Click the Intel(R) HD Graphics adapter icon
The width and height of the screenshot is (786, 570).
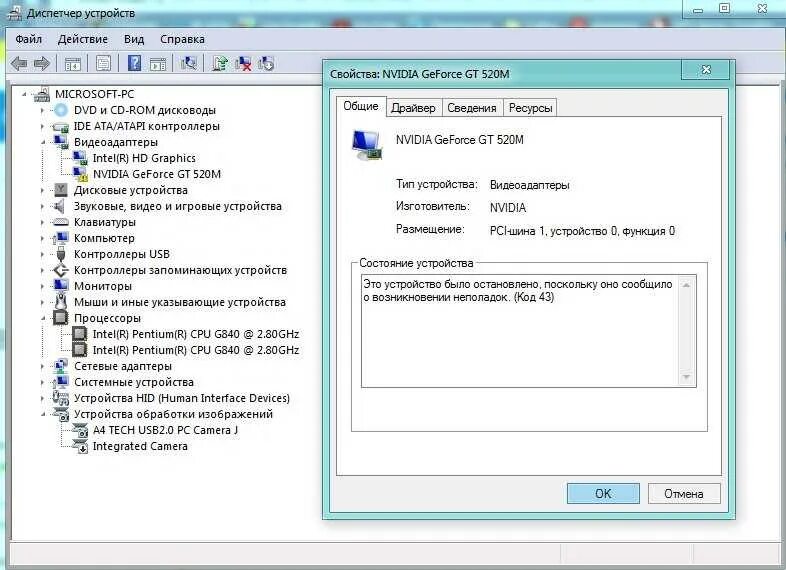[80, 158]
